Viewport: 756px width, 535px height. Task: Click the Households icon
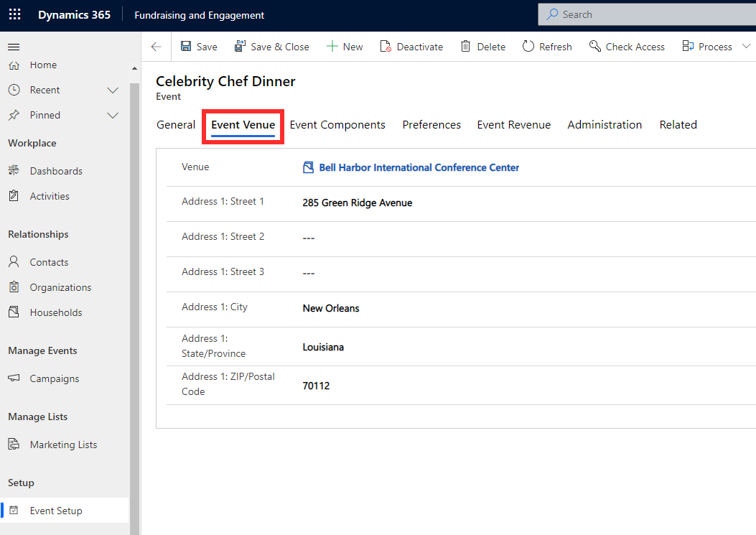[14, 312]
